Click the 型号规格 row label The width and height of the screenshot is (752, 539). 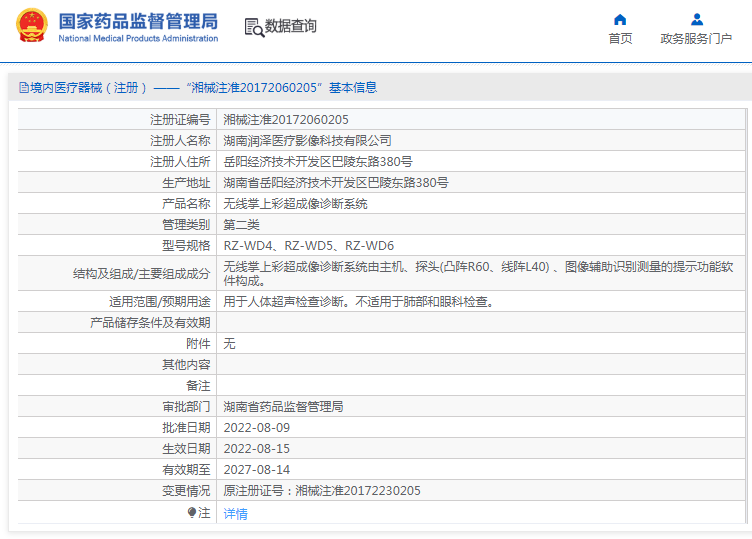[x=186, y=246]
